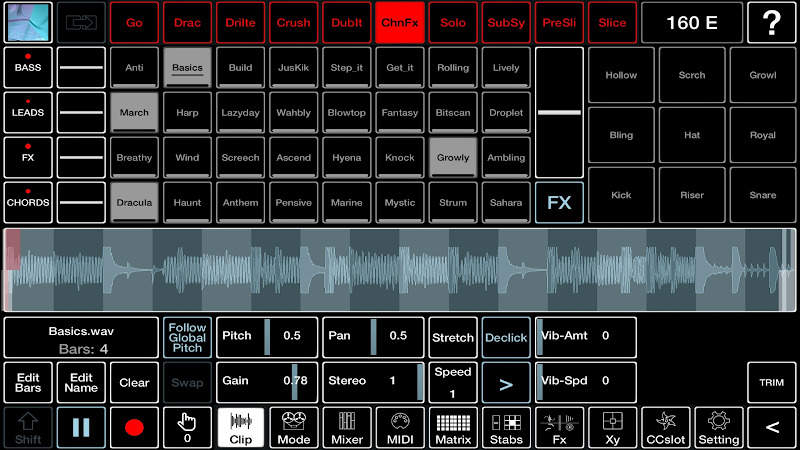
Task: Toggle the BASS channel
Action: click(28, 67)
